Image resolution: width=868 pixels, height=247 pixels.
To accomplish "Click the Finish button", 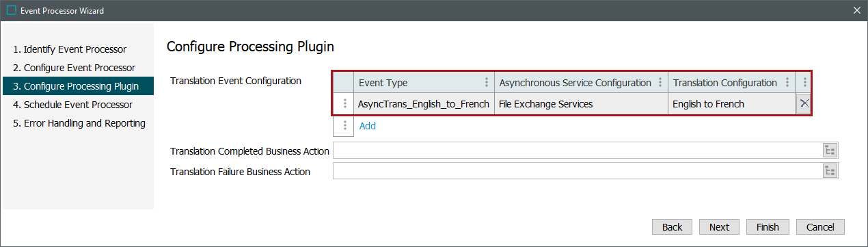I will 768,227.
